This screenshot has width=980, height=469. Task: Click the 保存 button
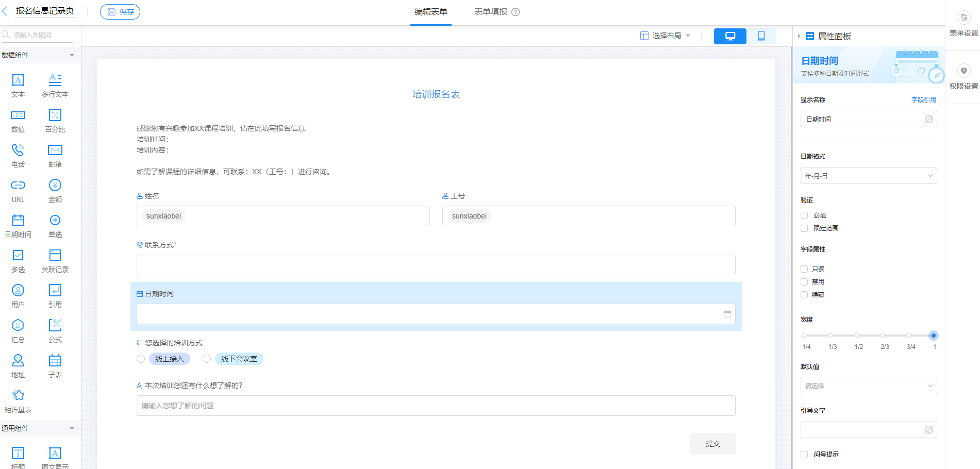(x=120, y=11)
